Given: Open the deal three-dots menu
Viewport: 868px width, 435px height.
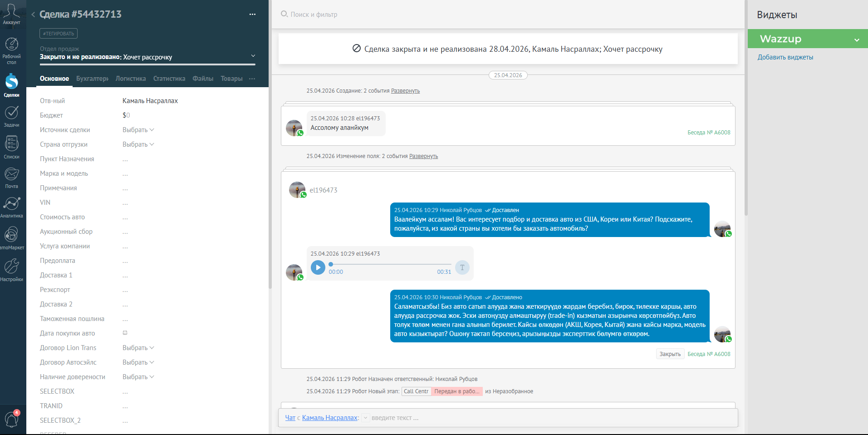Looking at the screenshot, I should 252,15.
